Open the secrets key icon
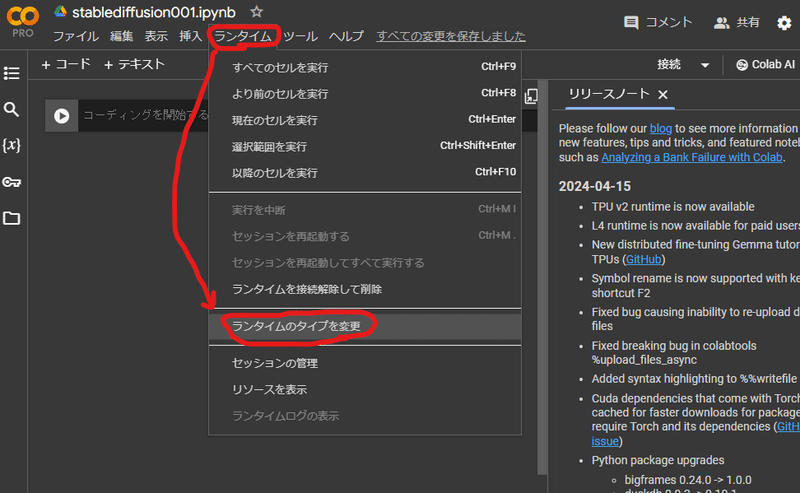 pos(11,182)
